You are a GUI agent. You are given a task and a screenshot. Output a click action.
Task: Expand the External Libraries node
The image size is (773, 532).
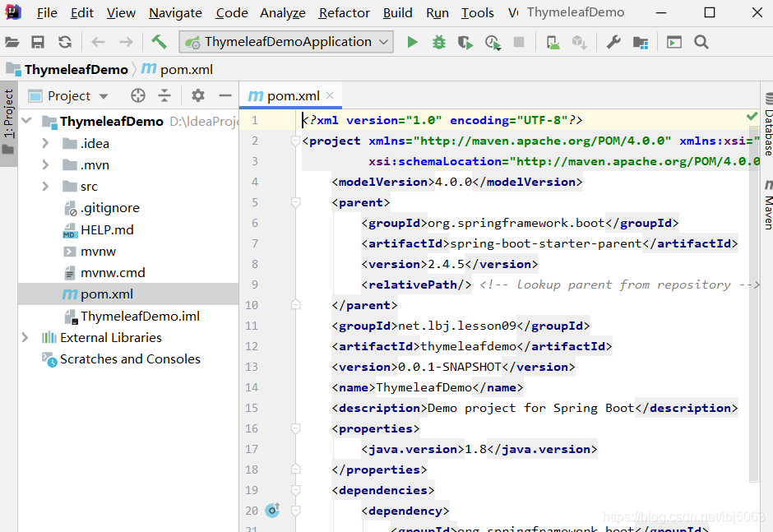click(x=25, y=337)
